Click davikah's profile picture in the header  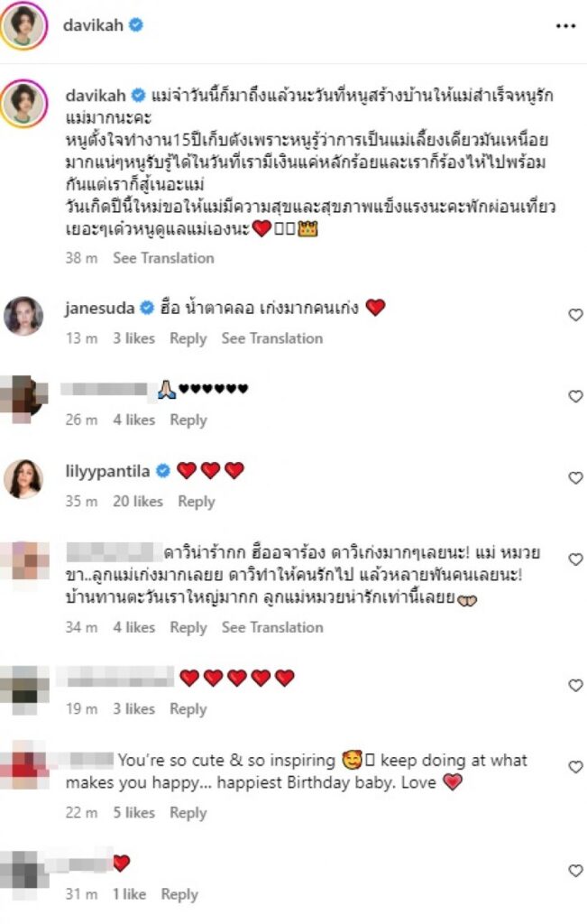(24, 25)
